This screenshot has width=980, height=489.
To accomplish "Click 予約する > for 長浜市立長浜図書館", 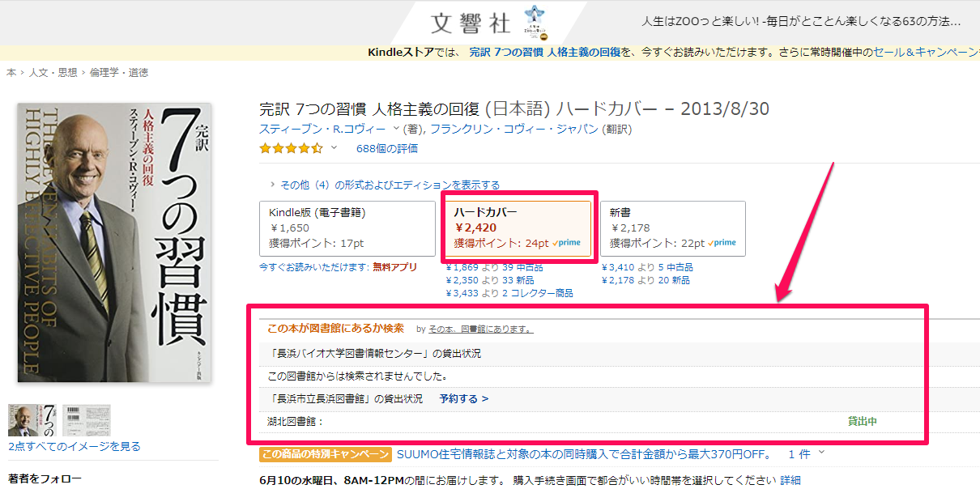I will [464, 399].
